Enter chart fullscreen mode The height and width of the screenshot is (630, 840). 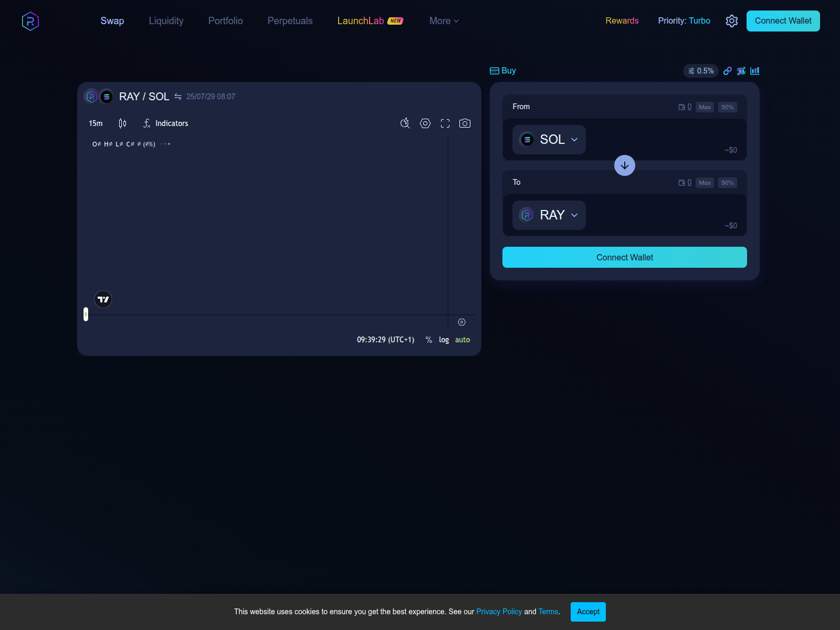tap(445, 123)
